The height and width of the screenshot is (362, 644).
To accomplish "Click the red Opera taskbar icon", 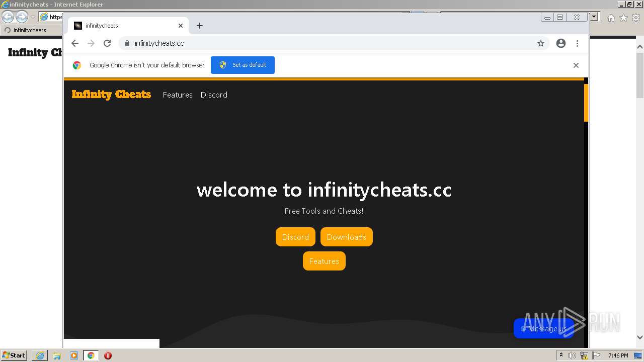I will (108, 355).
